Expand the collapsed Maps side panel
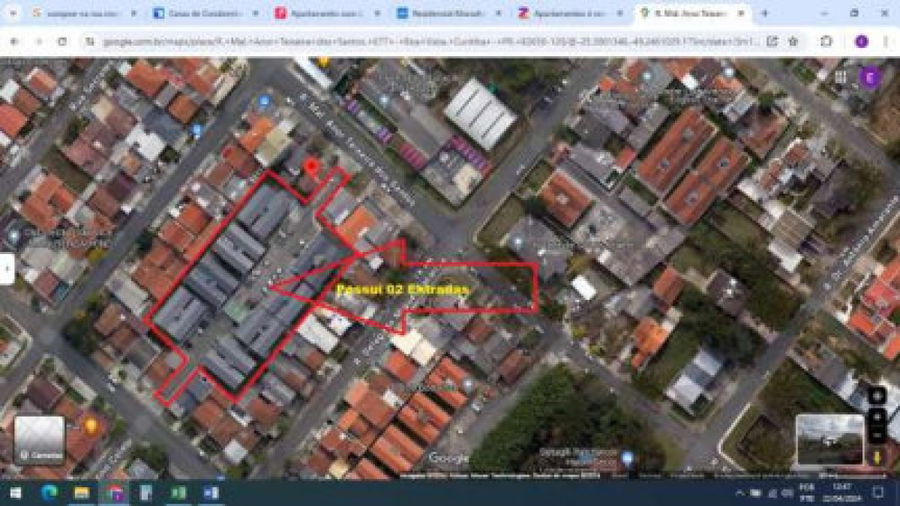 pyautogui.click(x=7, y=268)
